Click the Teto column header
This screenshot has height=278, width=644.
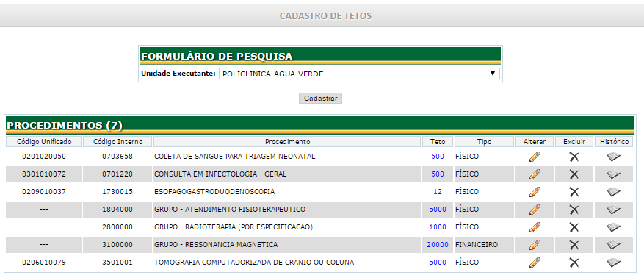[x=438, y=142]
